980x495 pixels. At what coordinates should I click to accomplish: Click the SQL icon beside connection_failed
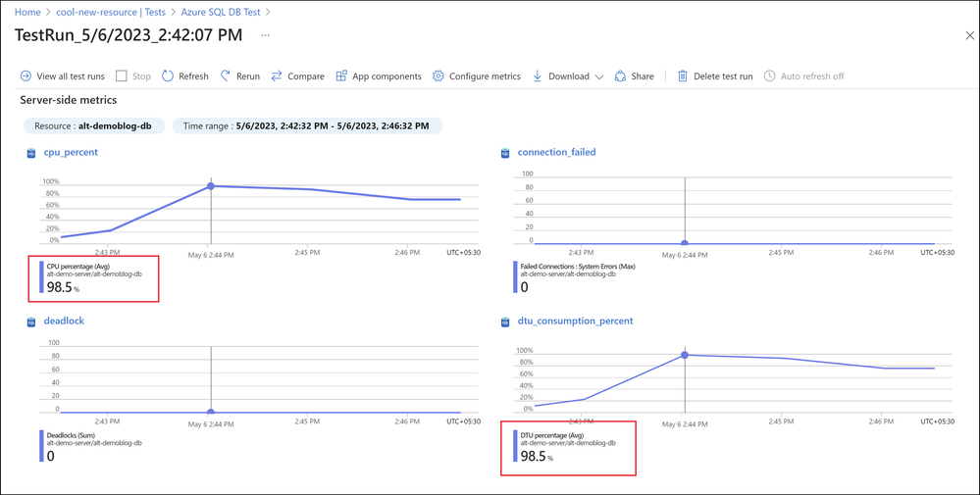click(x=505, y=152)
